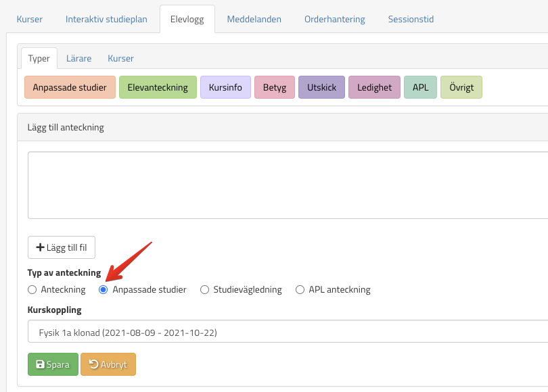
Task: Choose Studievägledning note type
Action: [204, 290]
